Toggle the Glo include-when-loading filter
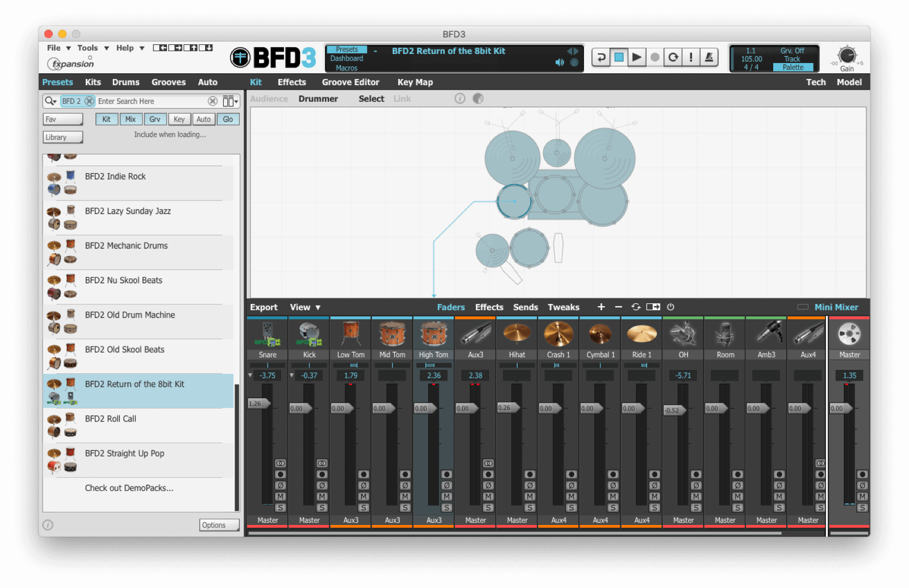 [x=228, y=119]
